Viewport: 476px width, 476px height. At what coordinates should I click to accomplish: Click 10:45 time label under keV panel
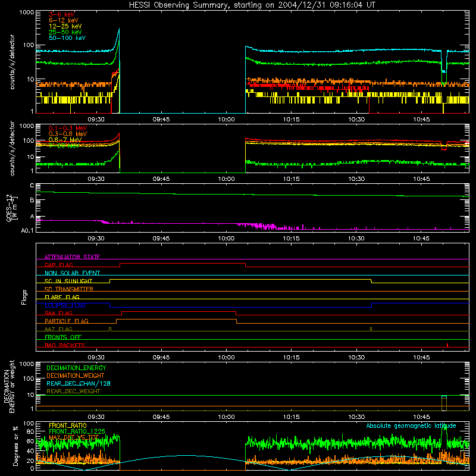421,120
